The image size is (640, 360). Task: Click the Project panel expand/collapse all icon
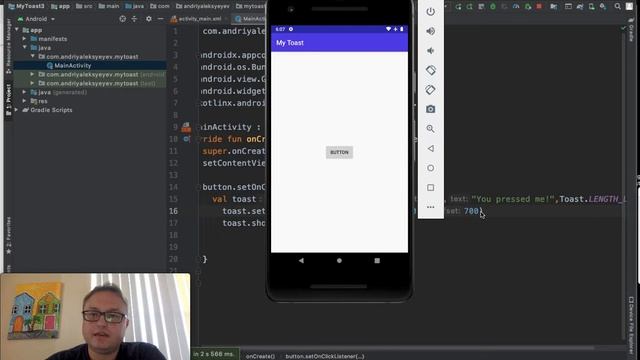[134, 19]
